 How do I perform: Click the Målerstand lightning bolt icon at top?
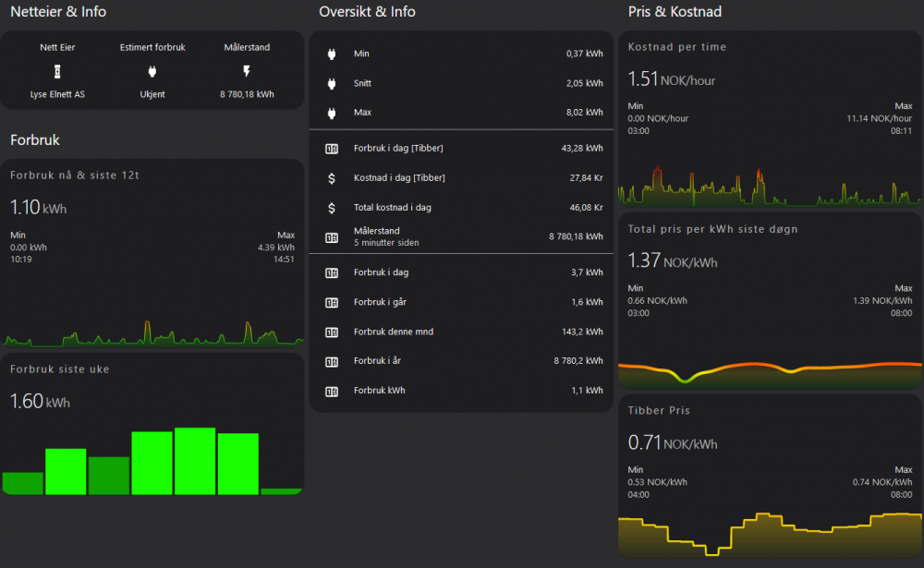[x=247, y=71]
